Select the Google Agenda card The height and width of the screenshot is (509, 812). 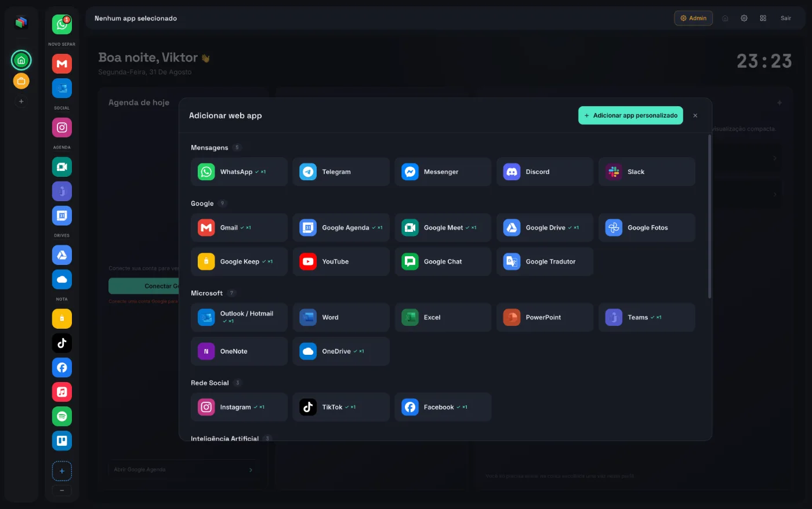point(341,228)
